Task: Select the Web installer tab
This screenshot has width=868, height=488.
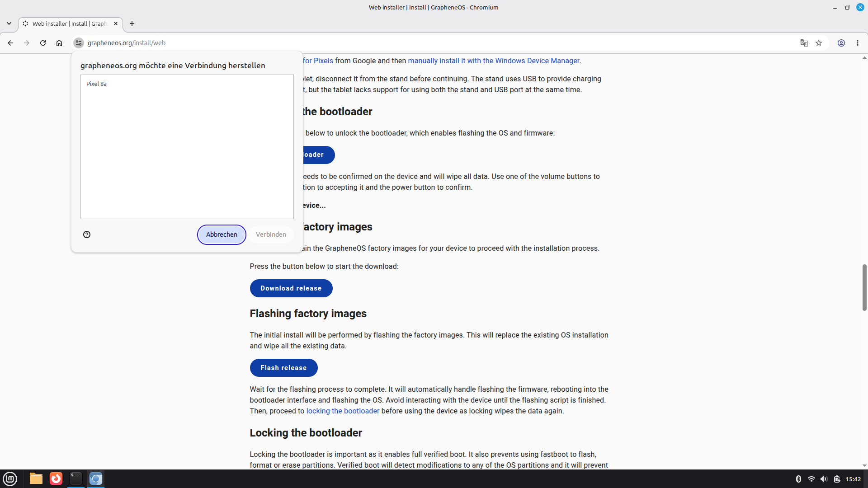Action: (x=71, y=23)
